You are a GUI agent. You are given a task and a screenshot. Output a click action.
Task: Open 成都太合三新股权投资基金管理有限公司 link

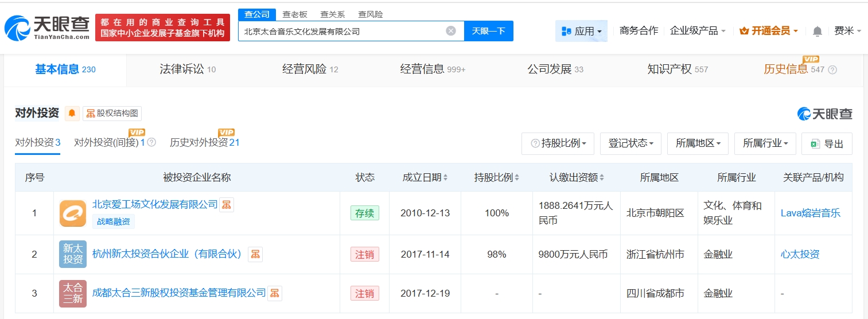[x=179, y=293]
